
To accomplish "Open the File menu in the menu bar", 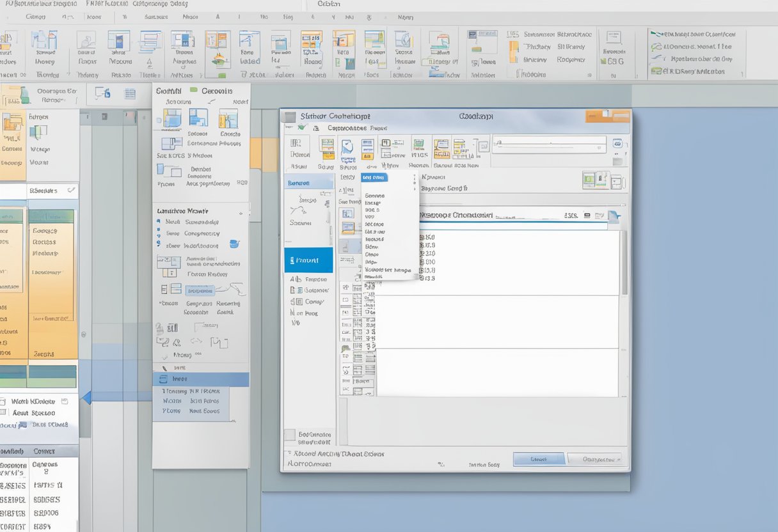I will [19, 4].
